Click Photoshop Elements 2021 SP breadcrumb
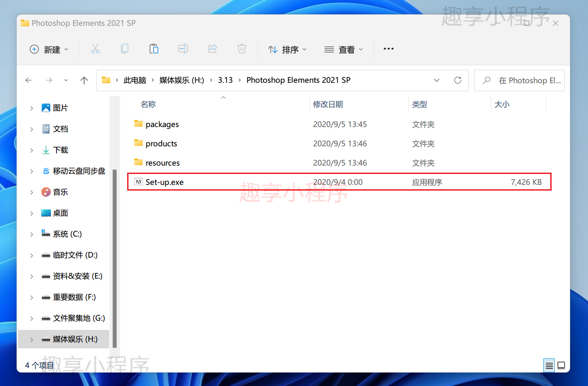The height and width of the screenshot is (386, 588). (299, 80)
